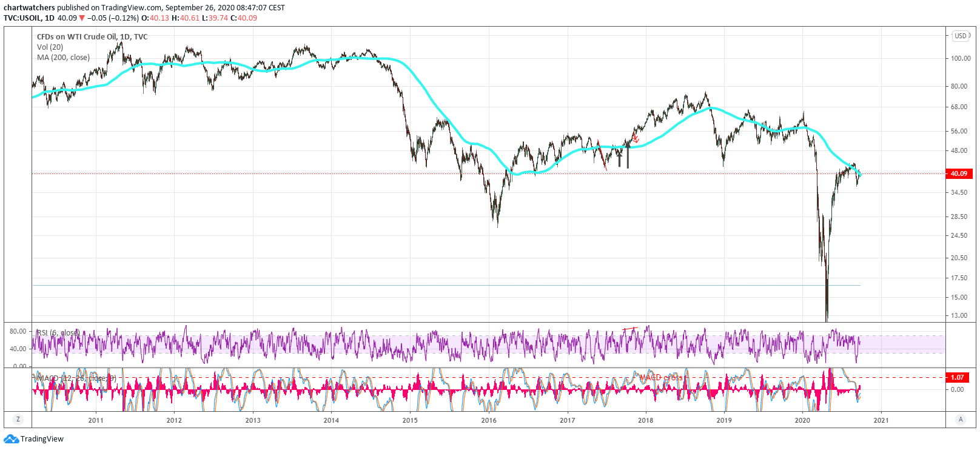
Task: Click the C:40.09 close value in header
Action: (x=244, y=18)
